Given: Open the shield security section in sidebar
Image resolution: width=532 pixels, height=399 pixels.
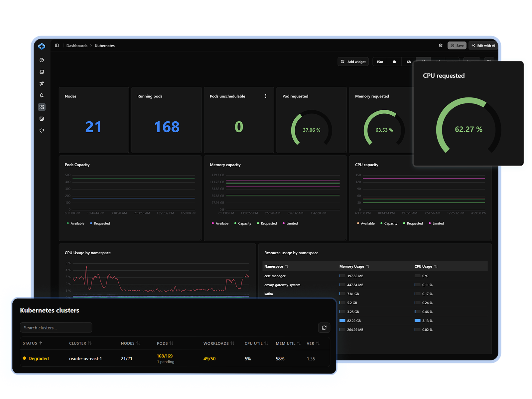Looking at the screenshot, I should pyautogui.click(x=42, y=130).
